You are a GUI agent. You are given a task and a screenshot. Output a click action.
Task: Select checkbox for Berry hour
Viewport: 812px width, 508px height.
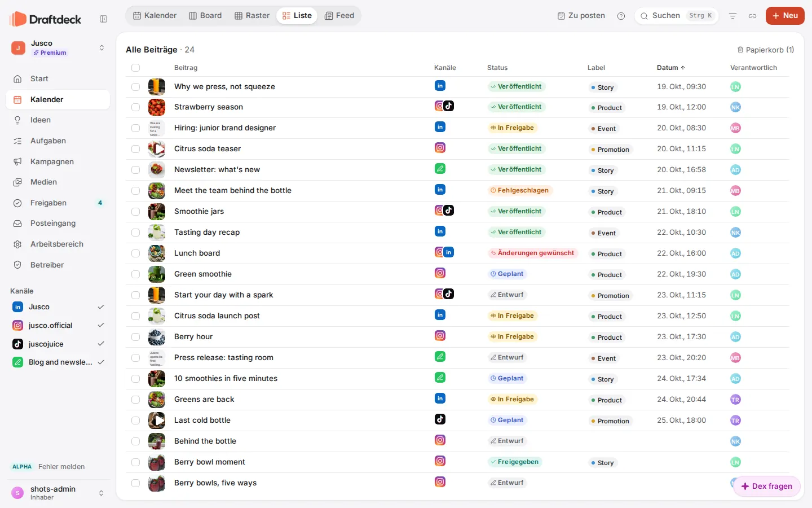coord(135,337)
